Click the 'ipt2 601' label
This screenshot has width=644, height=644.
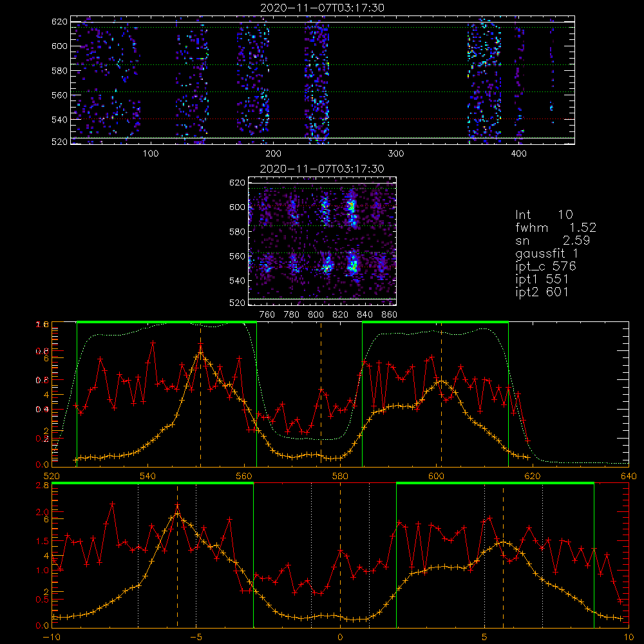[x=542, y=292]
